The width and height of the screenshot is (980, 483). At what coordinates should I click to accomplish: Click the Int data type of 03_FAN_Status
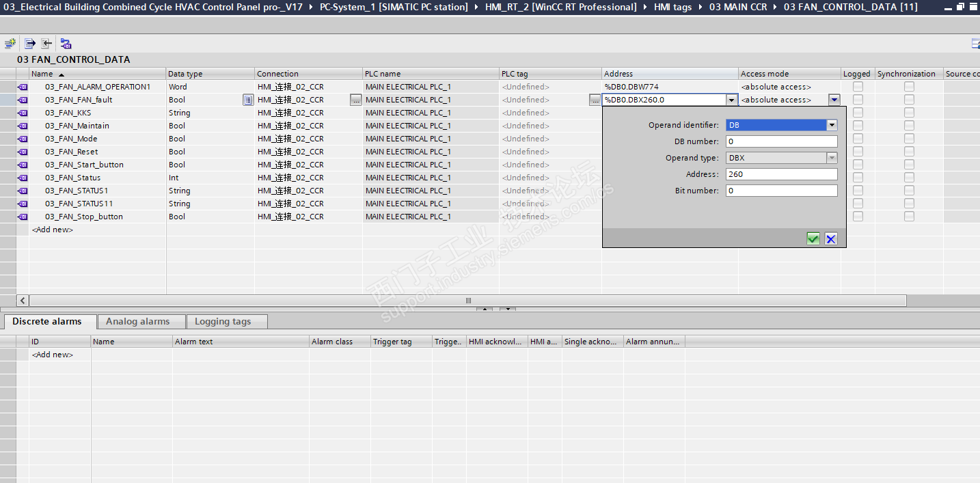[x=174, y=178]
